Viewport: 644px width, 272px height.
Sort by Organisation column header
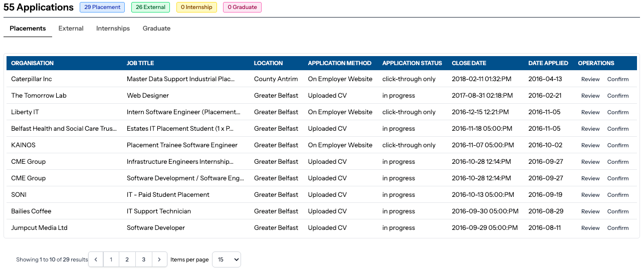[x=33, y=63]
